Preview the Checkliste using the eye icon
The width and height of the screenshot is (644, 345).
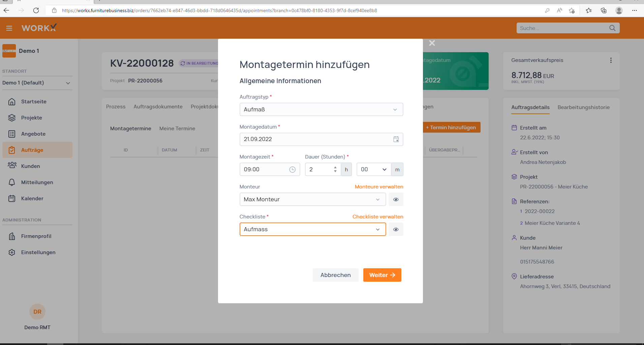[x=396, y=230]
